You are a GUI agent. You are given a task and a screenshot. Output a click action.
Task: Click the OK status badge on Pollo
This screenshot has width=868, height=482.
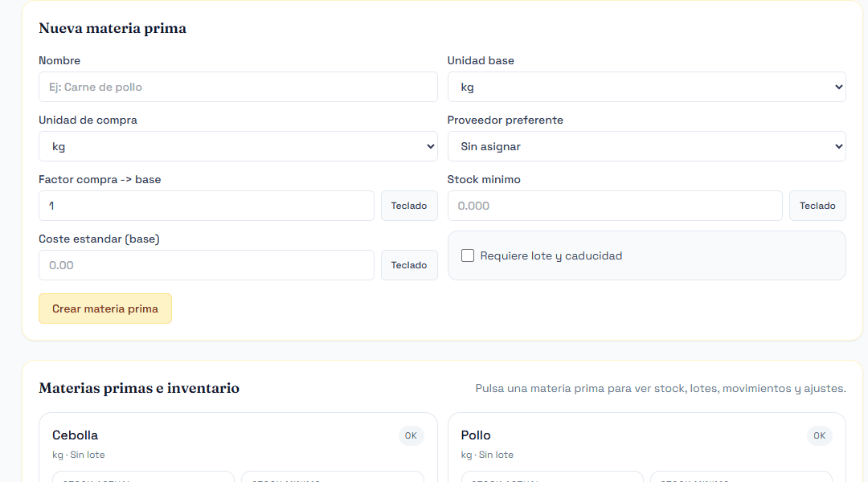(x=819, y=435)
